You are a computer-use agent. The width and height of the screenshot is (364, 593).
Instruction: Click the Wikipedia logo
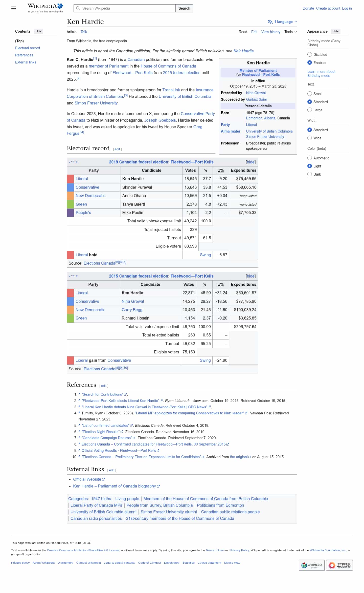45,8
